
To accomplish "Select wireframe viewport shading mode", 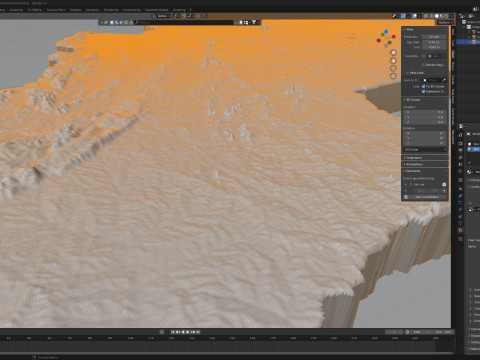I will [x=432, y=16].
